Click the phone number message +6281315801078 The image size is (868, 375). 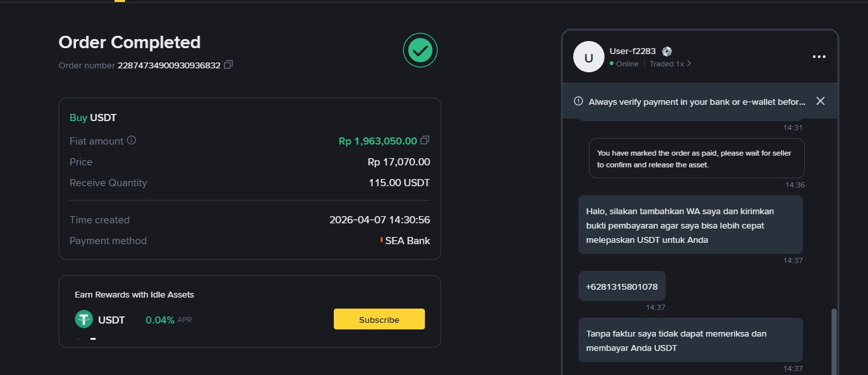[621, 286]
